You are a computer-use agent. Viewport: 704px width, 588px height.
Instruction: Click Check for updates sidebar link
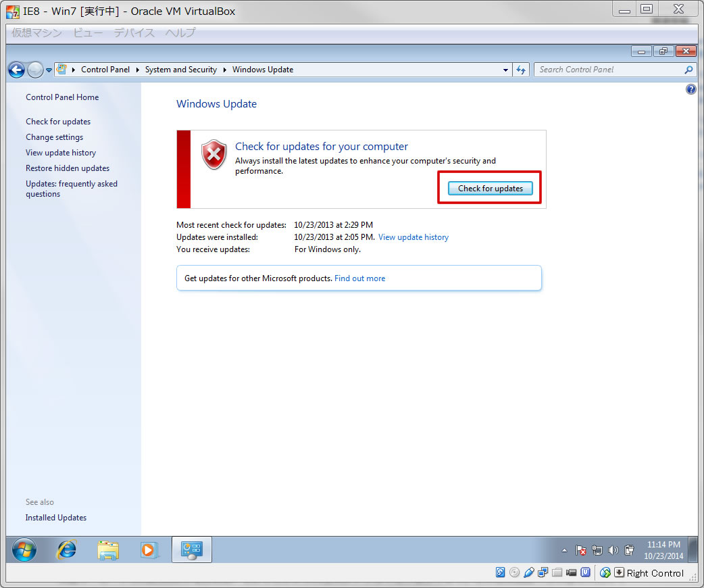(x=58, y=122)
